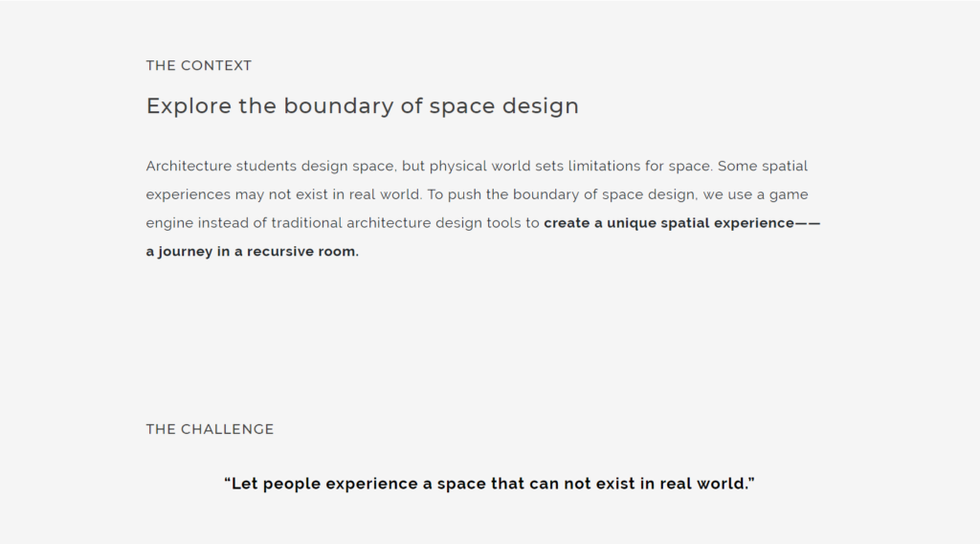Viewport: 980px width, 544px height.
Task: Click the bold phrase 'a journey in a'
Action: tap(194, 253)
